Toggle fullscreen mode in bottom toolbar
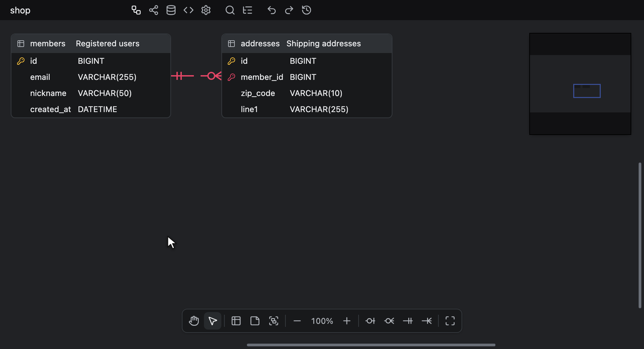This screenshot has height=349, width=644. pos(450,321)
